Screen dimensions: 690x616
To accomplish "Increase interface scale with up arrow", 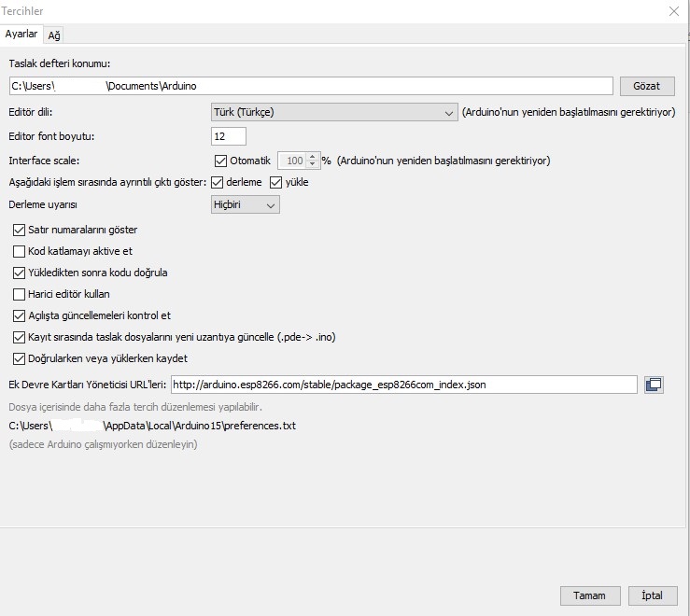I will click(x=313, y=156).
